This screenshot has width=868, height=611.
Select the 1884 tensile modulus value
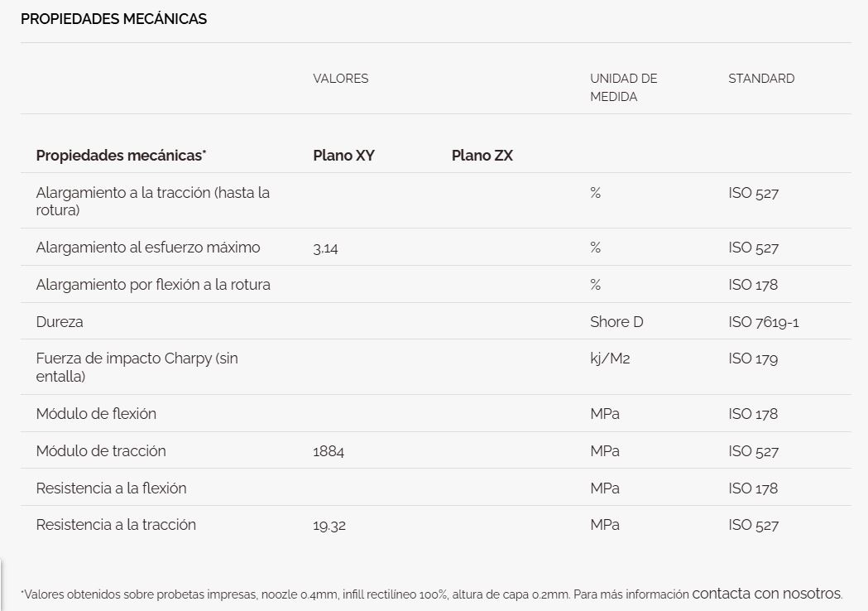coord(328,451)
